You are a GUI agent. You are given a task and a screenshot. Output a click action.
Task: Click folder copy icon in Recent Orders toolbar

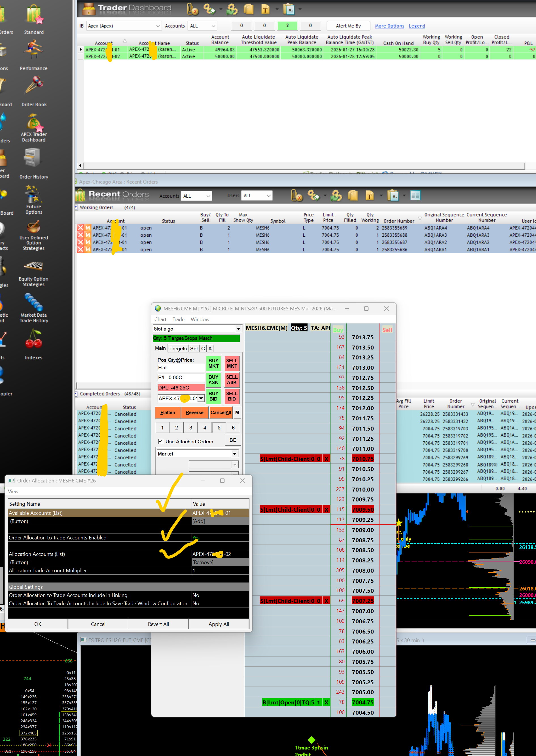353,195
